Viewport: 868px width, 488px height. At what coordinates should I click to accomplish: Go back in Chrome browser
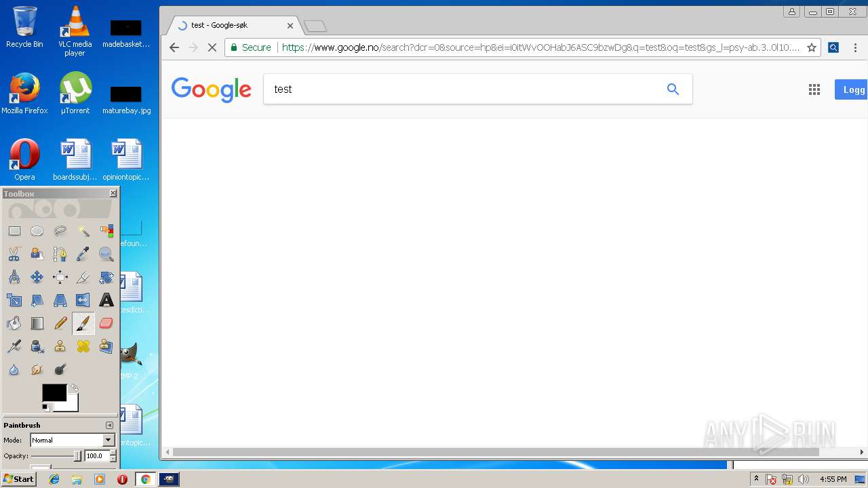(174, 47)
